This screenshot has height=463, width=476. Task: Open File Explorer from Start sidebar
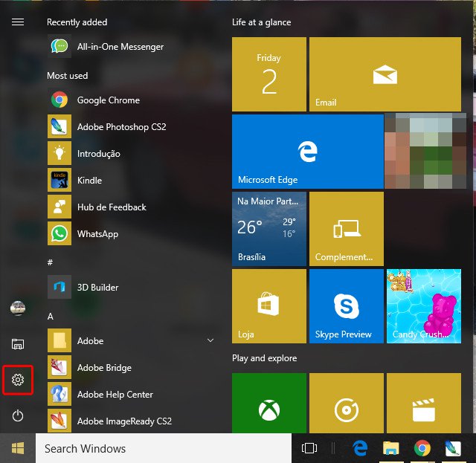[18, 344]
